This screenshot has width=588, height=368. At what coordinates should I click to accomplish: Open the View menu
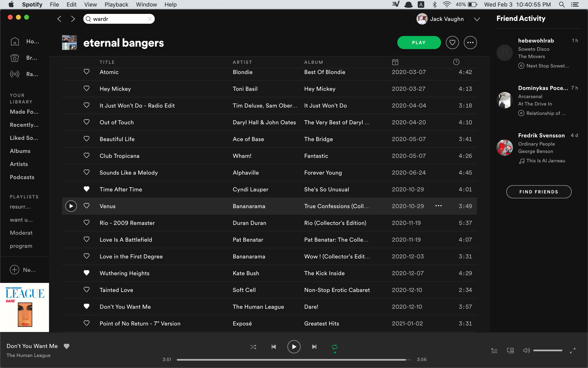(x=90, y=5)
